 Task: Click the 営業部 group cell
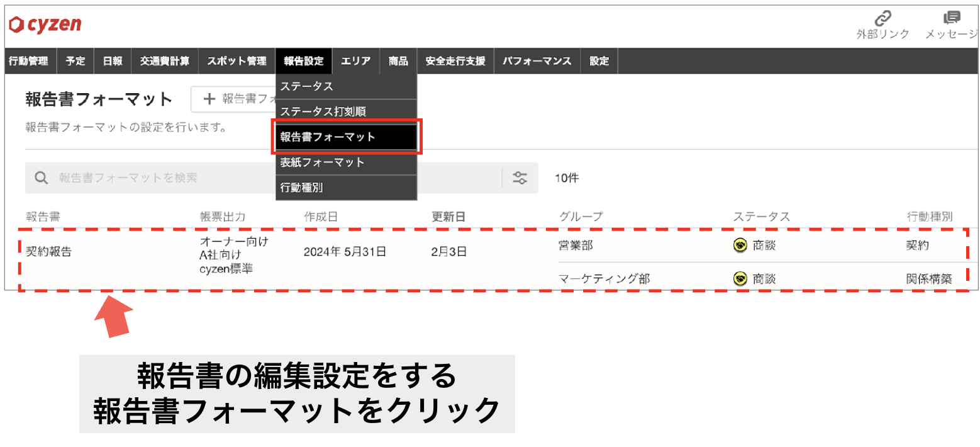[576, 246]
